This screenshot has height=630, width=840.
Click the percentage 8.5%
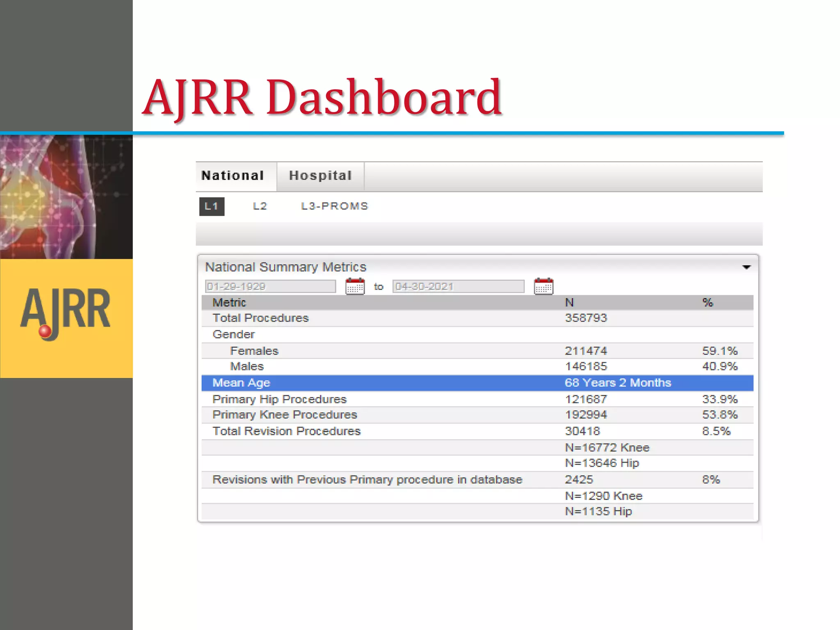[x=716, y=431]
